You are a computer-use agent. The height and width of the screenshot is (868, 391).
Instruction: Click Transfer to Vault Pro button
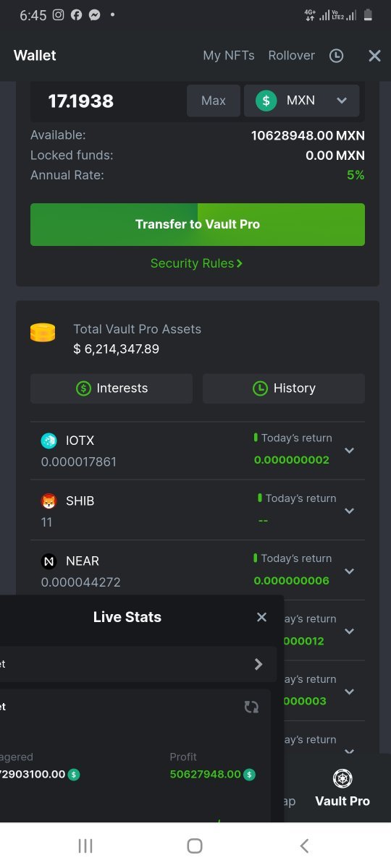[x=198, y=224]
